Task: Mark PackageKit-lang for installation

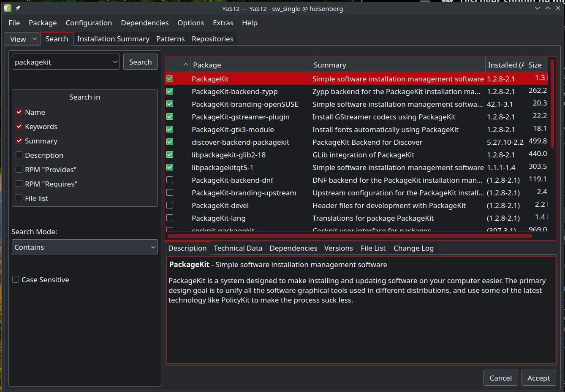Action: 170,218
